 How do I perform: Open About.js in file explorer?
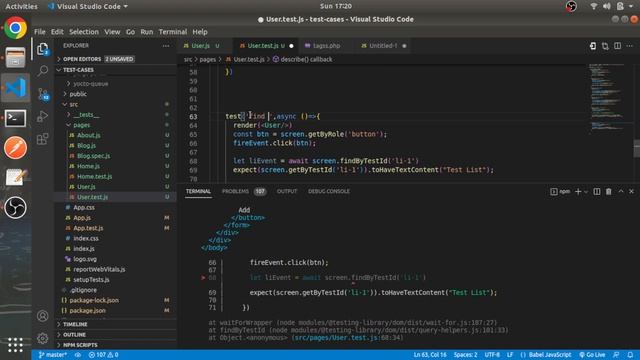89,135
